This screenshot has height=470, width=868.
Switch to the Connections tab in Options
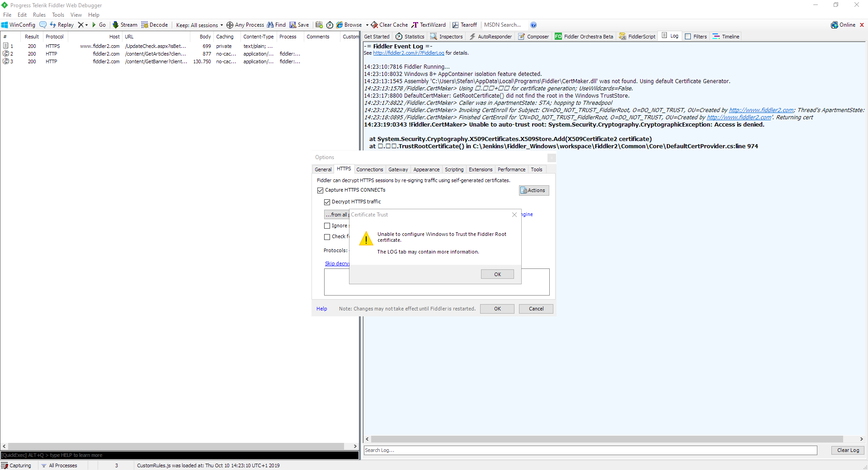(369, 169)
